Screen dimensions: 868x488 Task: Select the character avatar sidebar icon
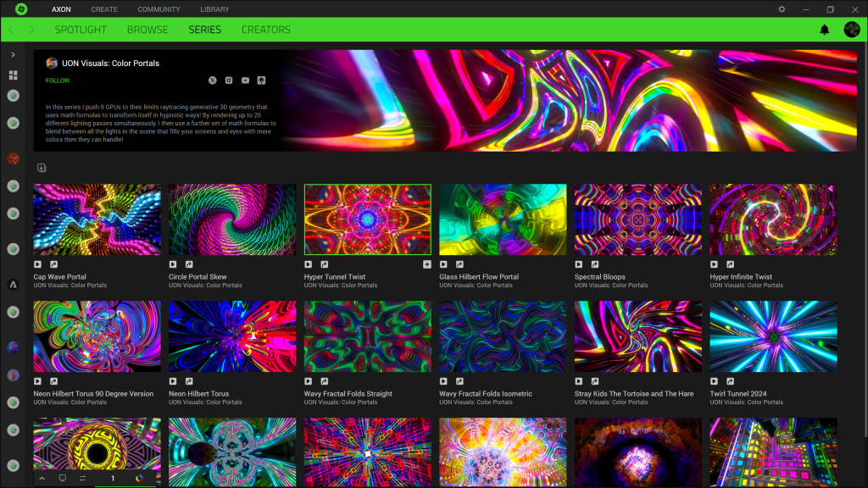(x=14, y=375)
